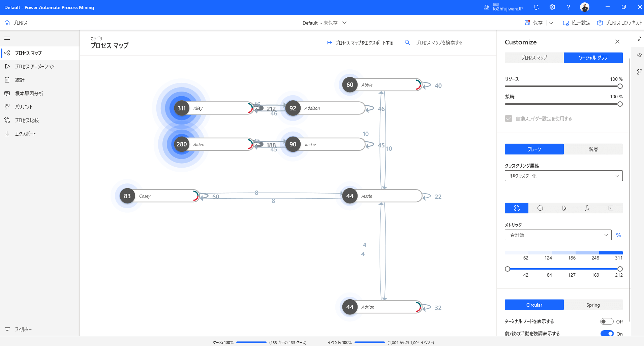The image size is (644, 346).
Task: Open the visibility eye icon on right edge
Action: [x=640, y=55]
